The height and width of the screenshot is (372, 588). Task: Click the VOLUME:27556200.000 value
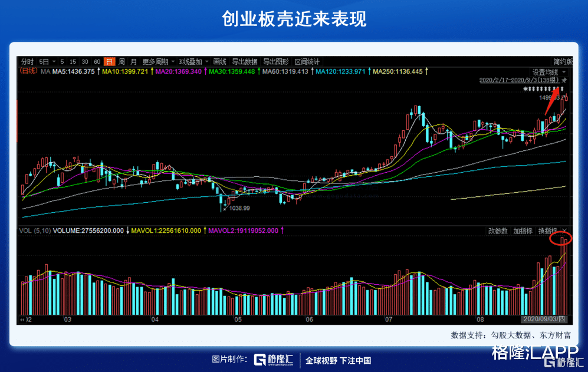[x=88, y=231]
